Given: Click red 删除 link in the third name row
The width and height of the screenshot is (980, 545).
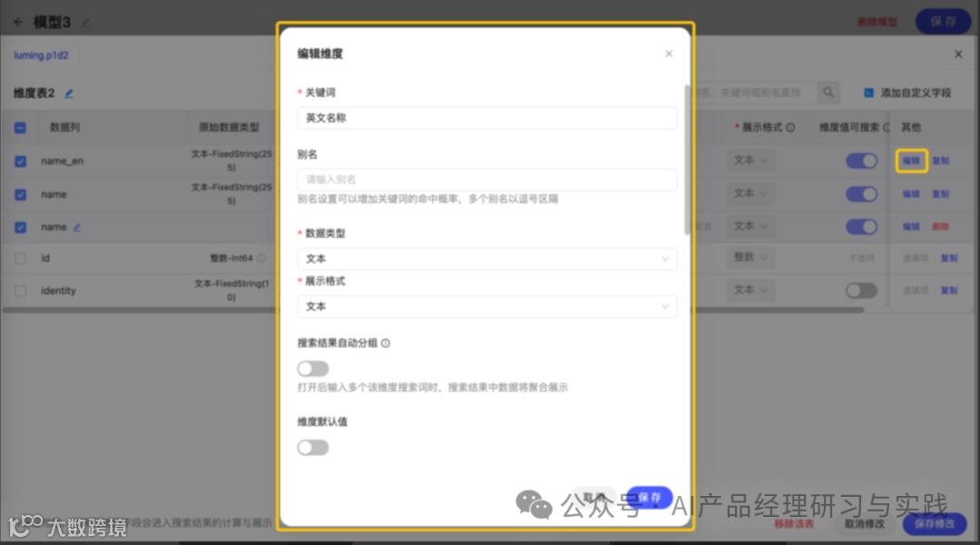Looking at the screenshot, I should click(x=941, y=227).
